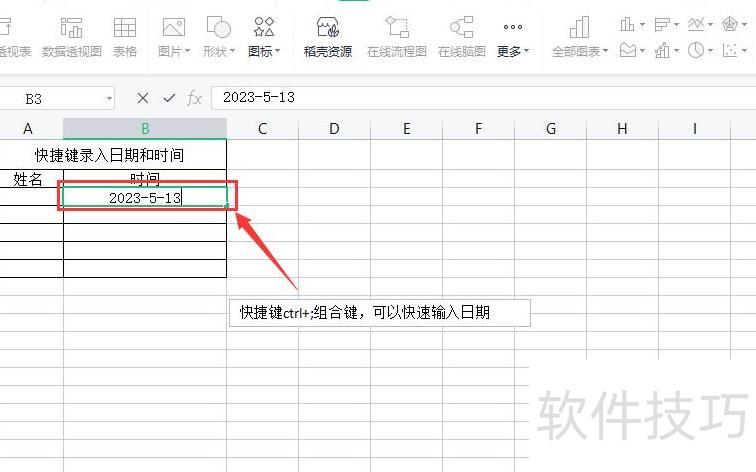Select column I header
Screen dimensions: 756x472
(x=695, y=129)
